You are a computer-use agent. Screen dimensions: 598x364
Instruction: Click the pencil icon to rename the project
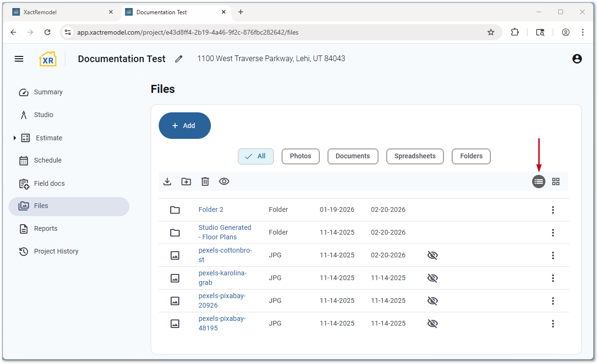click(179, 59)
